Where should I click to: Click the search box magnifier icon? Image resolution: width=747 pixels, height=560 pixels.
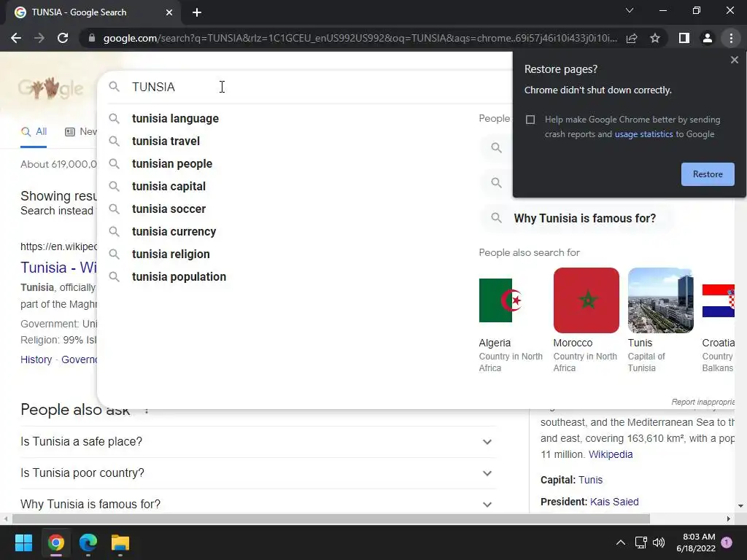[x=114, y=87]
